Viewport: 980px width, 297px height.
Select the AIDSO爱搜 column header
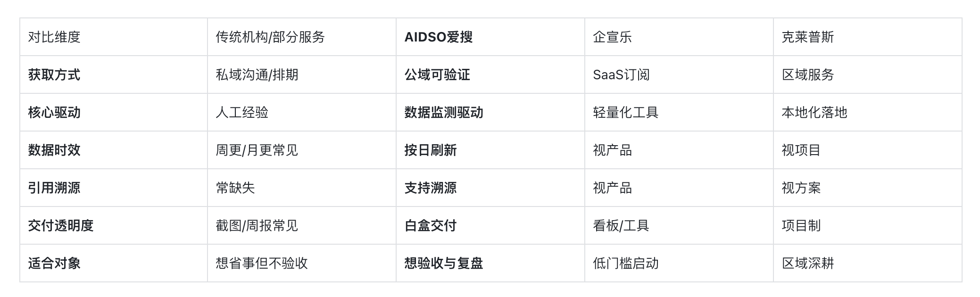click(x=490, y=37)
